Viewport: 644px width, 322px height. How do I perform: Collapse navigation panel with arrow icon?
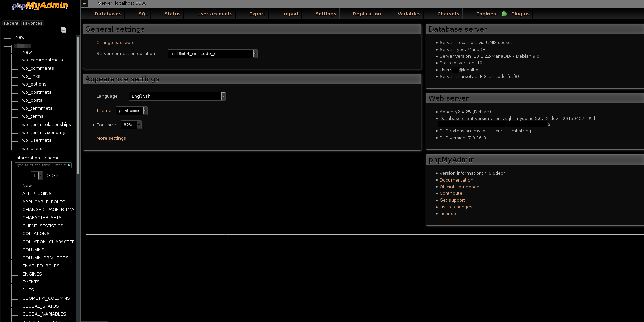[85, 3]
